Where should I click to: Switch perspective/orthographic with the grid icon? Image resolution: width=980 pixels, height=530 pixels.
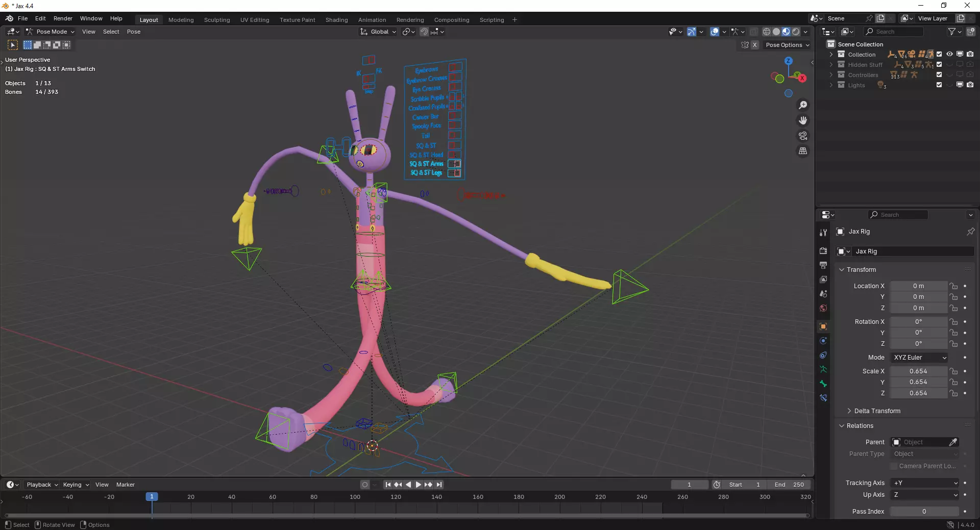click(x=803, y=151)
